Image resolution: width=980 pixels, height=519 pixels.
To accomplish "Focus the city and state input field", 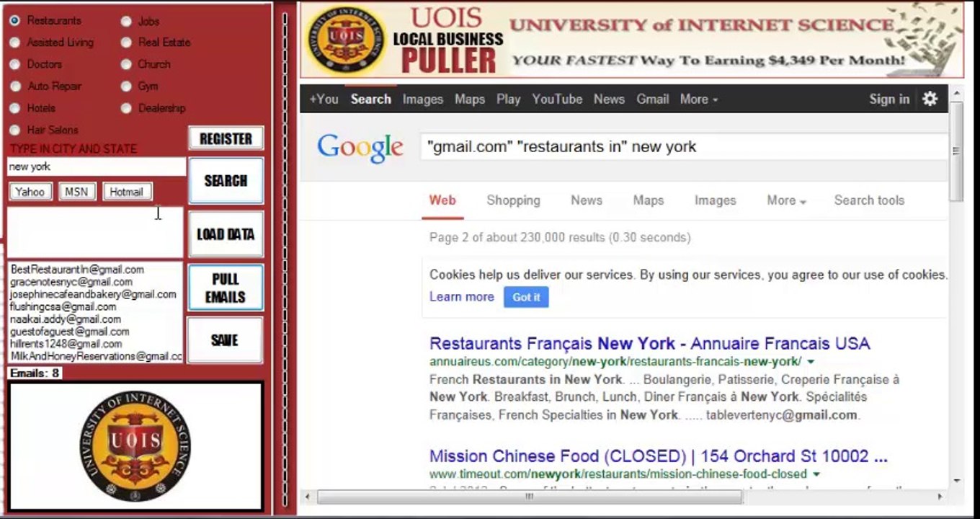I will coord(97,167).
